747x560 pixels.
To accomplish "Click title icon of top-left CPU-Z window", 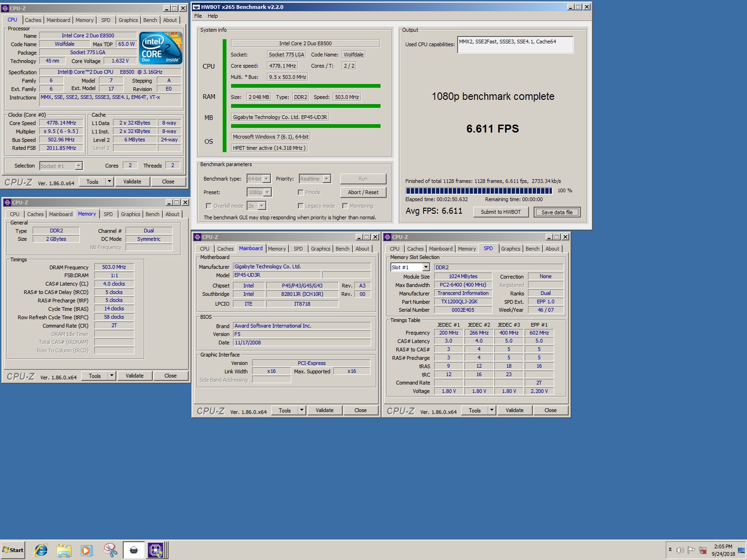I will point(5,8).
